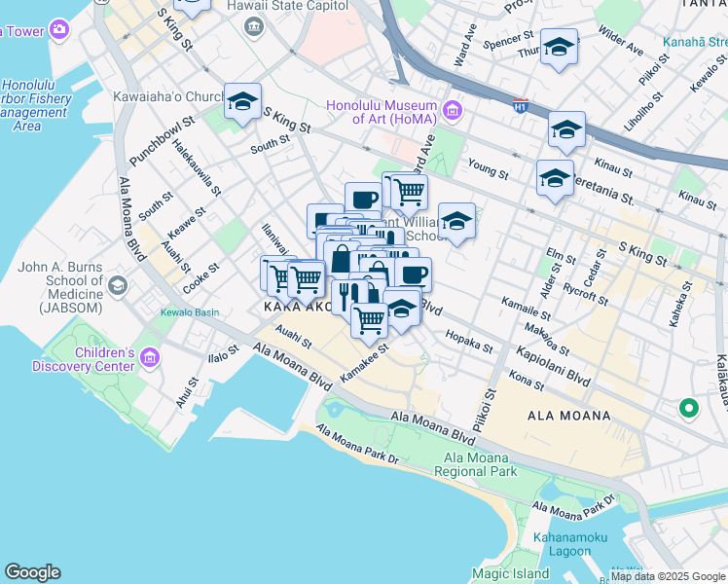Click the Ilalo St label

tap(223, 354)
